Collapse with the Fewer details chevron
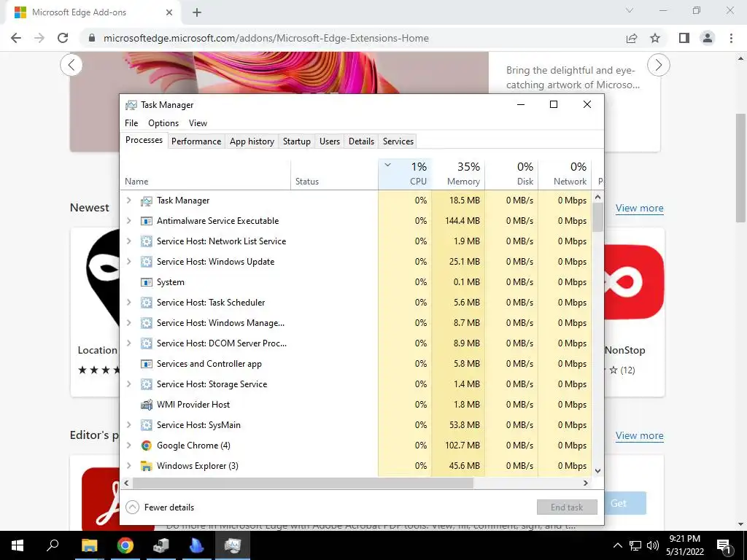 coord(132,507)
